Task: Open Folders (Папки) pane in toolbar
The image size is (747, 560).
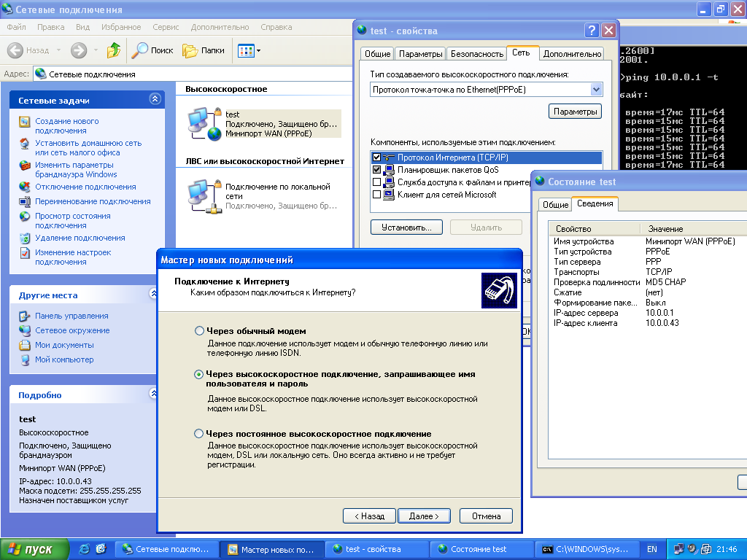Action: (x=204, y=50)
